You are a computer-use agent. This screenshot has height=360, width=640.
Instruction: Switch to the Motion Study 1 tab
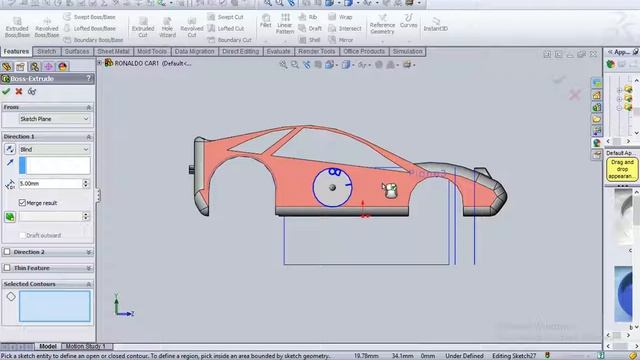coord(86,346)
